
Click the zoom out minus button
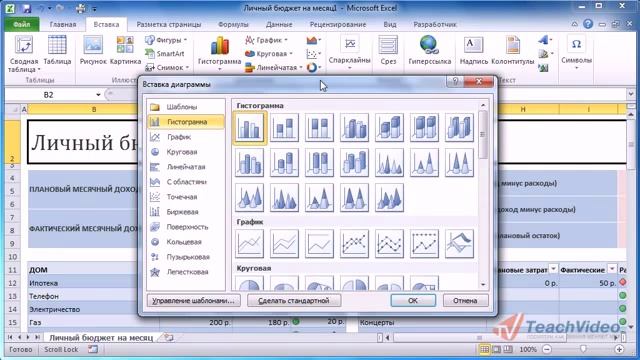coord(547,349)
